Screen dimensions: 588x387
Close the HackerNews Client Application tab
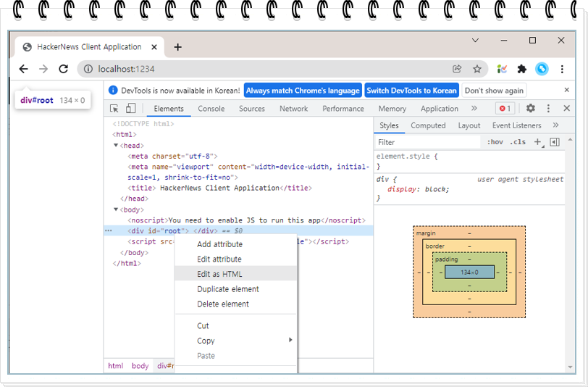coord(154,47)
